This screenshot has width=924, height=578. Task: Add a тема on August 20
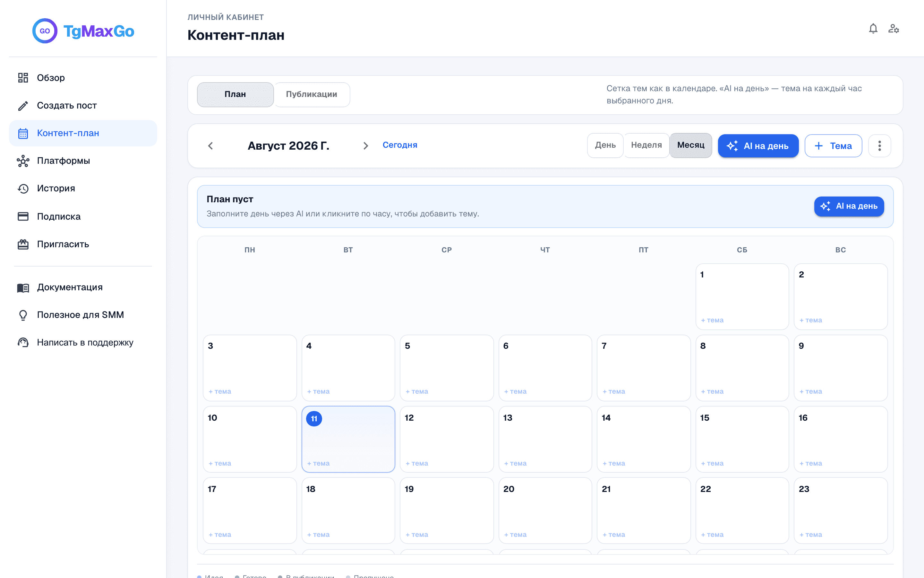(516, 535)
